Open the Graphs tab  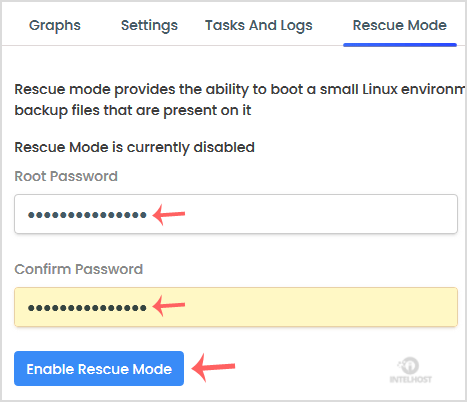point(55,26)
